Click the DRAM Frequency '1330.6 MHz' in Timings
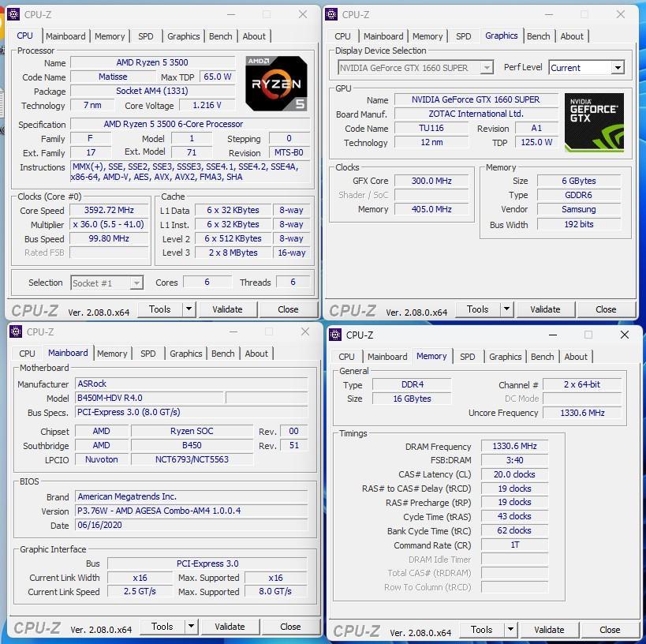 tap(514, 446)
